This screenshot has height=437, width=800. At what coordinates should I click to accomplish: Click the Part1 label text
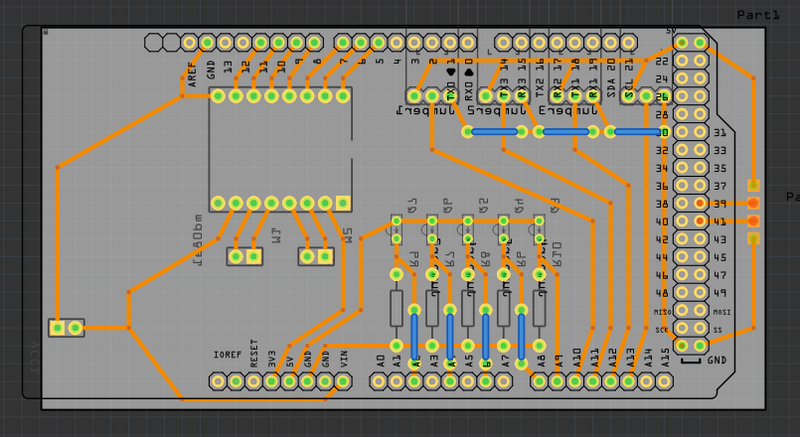coord(759,15)
